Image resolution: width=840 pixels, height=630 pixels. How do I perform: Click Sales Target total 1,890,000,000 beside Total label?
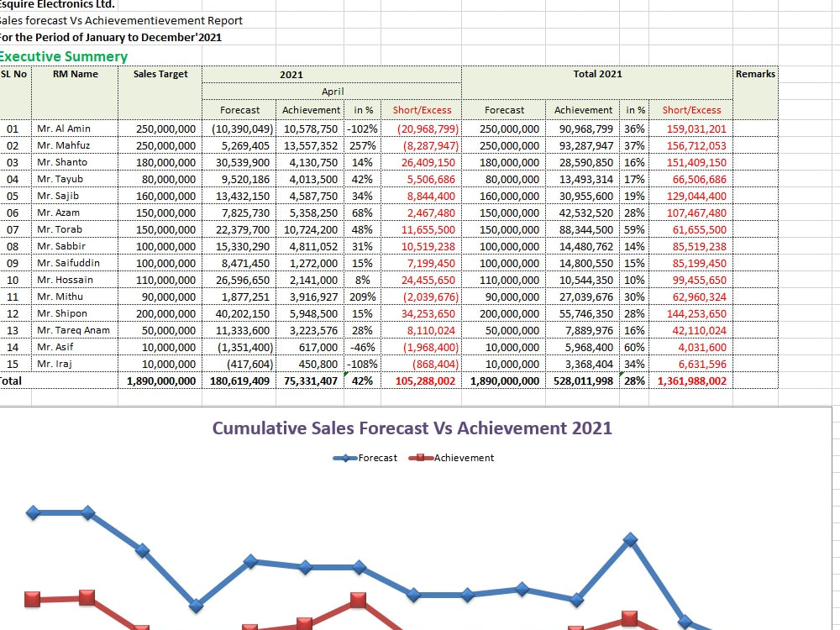[x=160, y=381]
